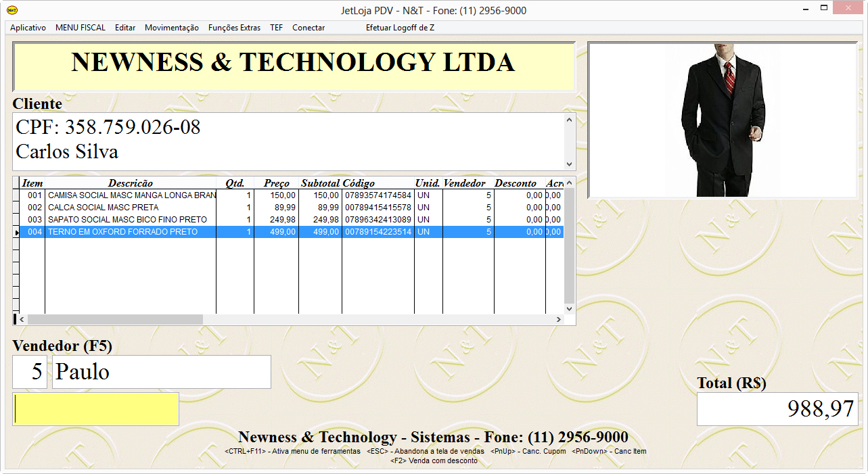Click the Cliente text box with CPF
868x474 pixels.
click(294, 141)
